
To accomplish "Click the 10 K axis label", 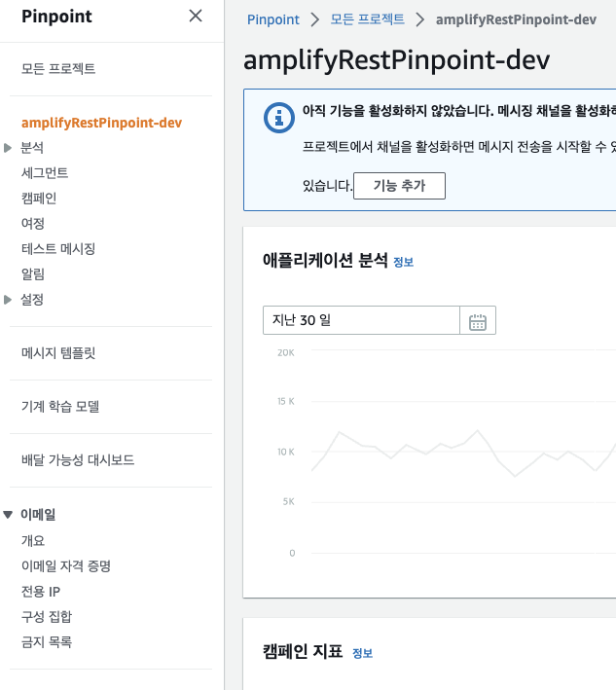I will pyautogui.click(x=286, y=452).
